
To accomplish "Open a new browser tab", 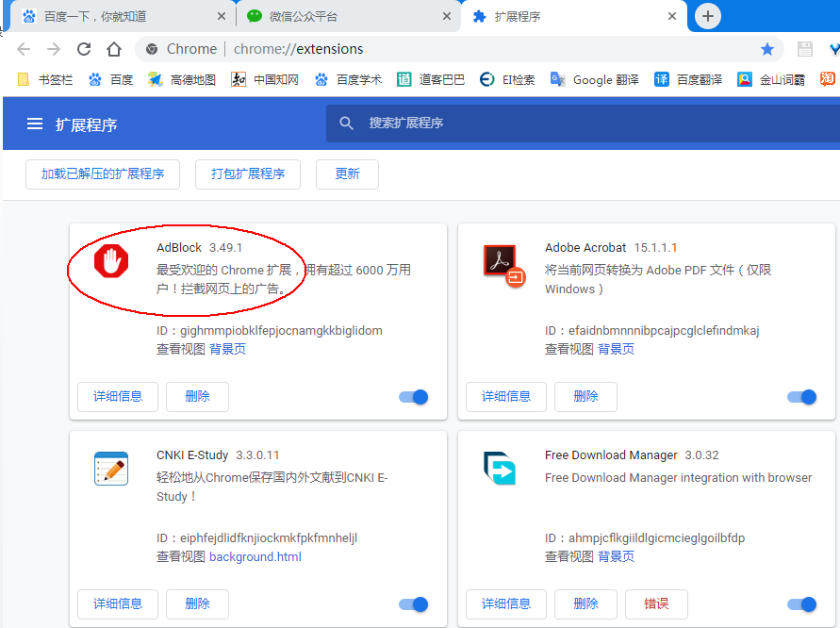I will (x=708, y=16).
